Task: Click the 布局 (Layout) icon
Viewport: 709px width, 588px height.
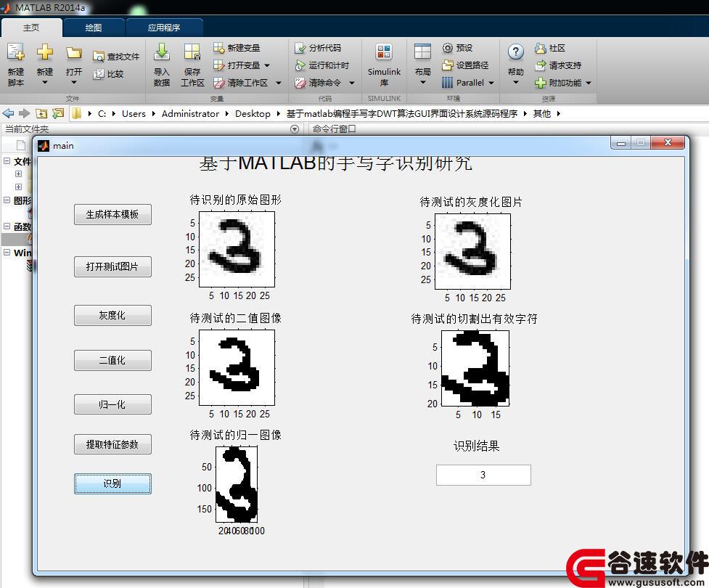Action: point(423,52)
